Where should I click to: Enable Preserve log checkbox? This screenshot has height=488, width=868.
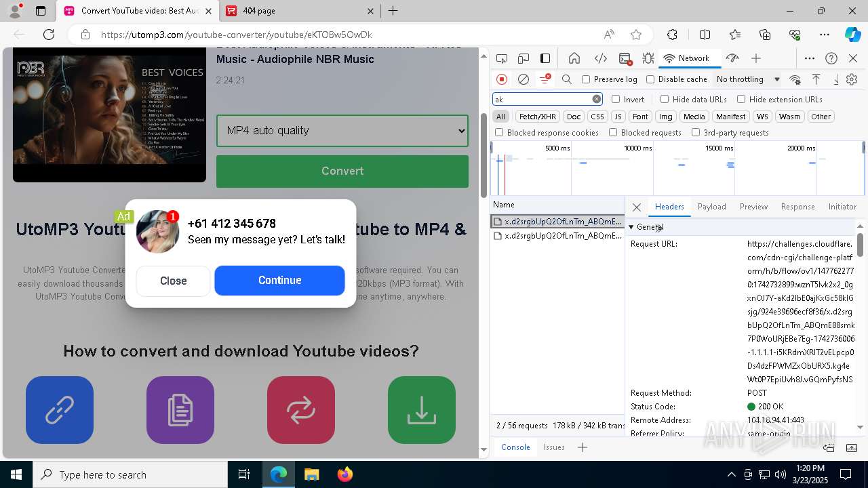(586, 79)
